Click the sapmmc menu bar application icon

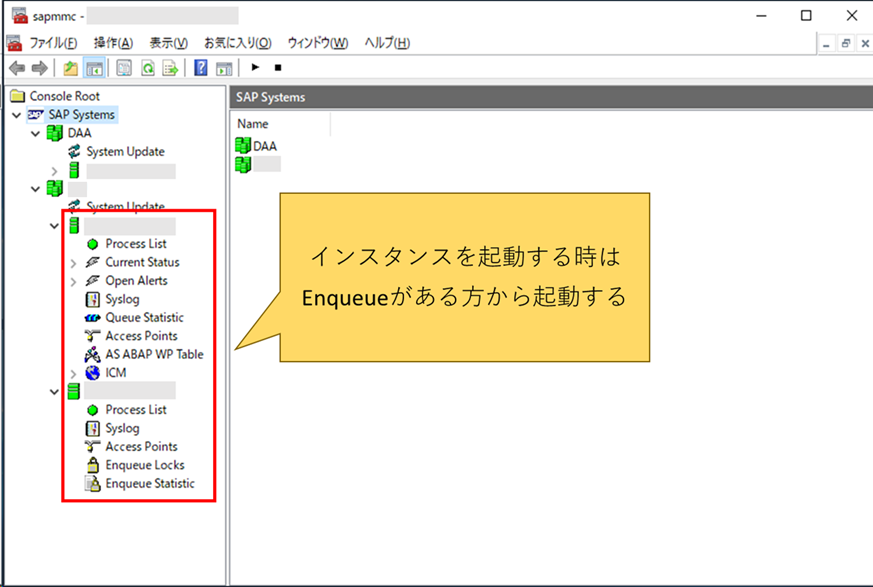pyautogui.click(x=14, y=43)
